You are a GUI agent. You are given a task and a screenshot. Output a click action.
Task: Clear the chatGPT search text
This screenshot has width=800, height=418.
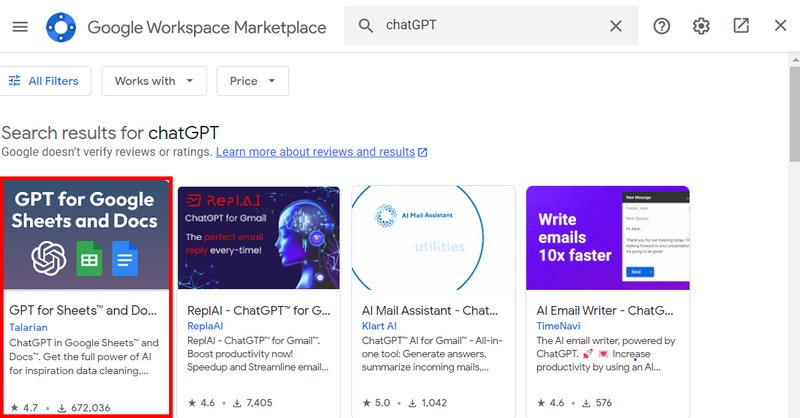pos(616,26)
